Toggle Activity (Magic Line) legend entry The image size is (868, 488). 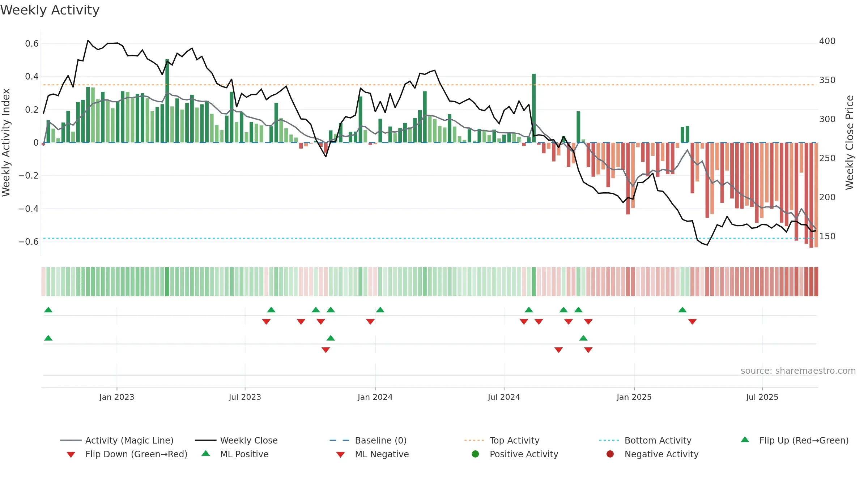(117, 440)
